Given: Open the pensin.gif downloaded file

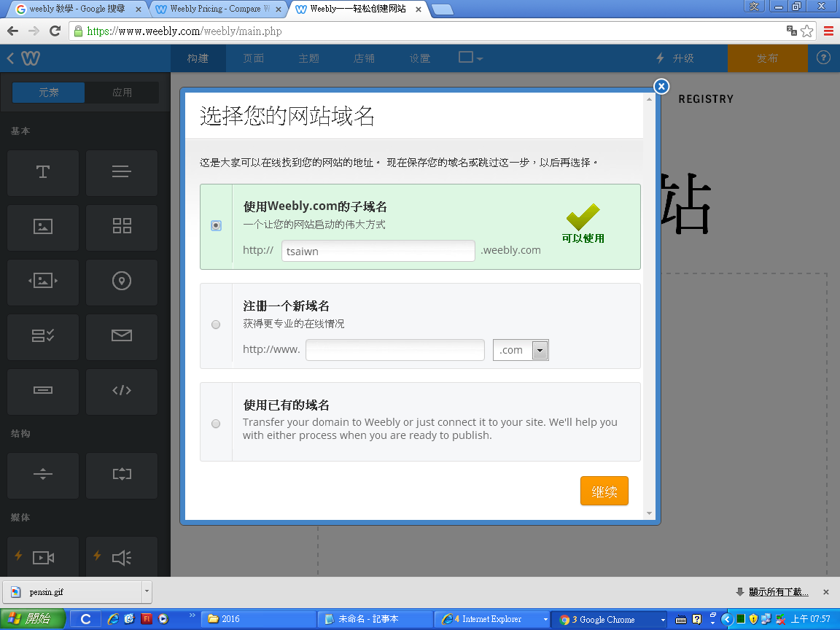Looking at the screenshot, I should point(73,592).
